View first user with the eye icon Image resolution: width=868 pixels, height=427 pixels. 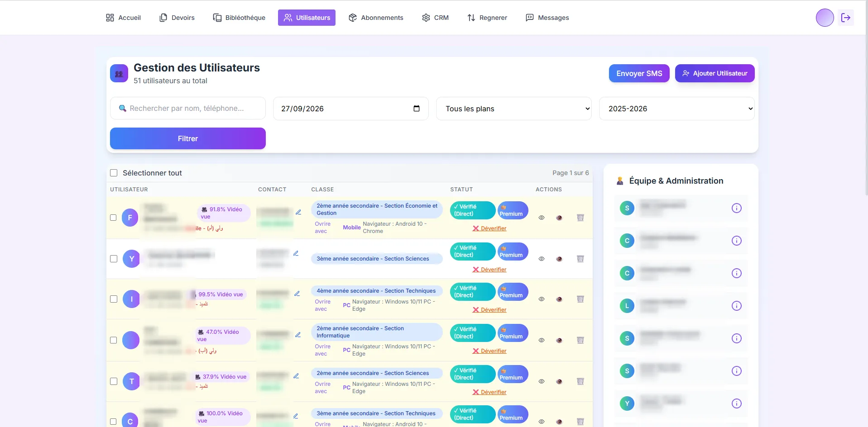click(542, 218)
